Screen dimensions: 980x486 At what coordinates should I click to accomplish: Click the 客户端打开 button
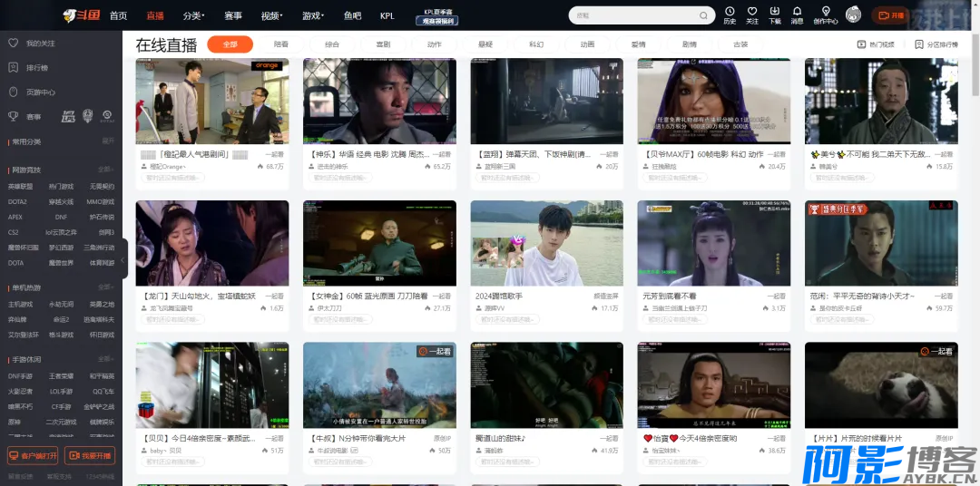pyautogui.click(x=33, y=455)
